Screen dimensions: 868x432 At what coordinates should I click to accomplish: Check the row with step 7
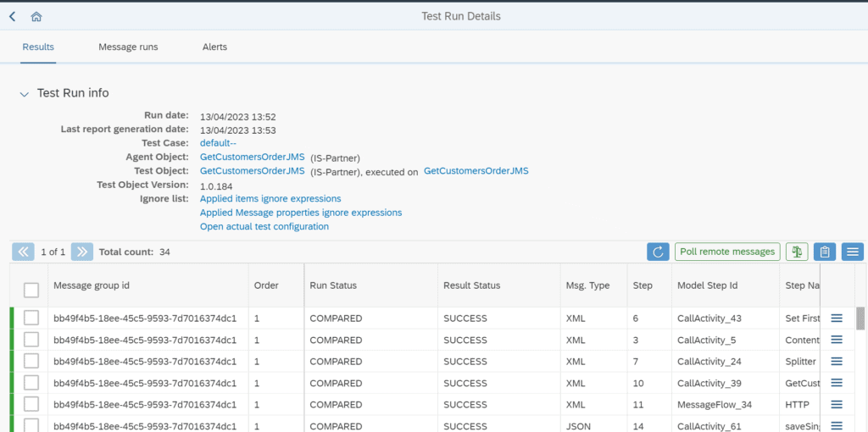click(31, 361)
